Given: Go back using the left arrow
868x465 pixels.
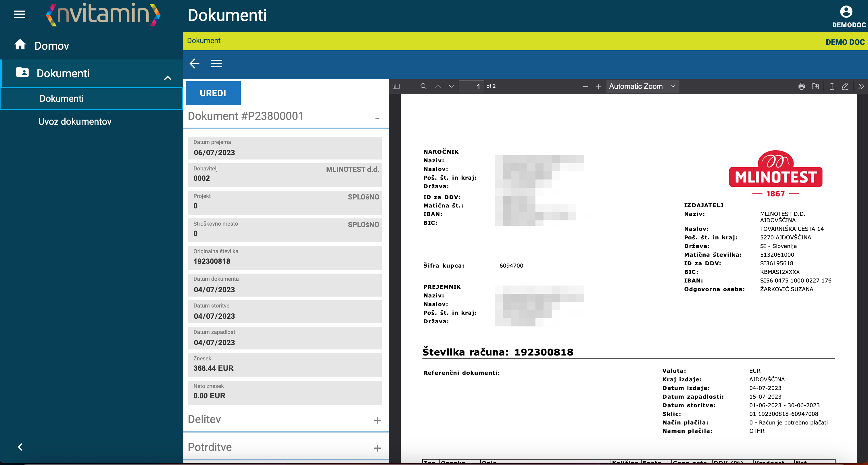Looking at the screenshot, I should coord(194,63).
